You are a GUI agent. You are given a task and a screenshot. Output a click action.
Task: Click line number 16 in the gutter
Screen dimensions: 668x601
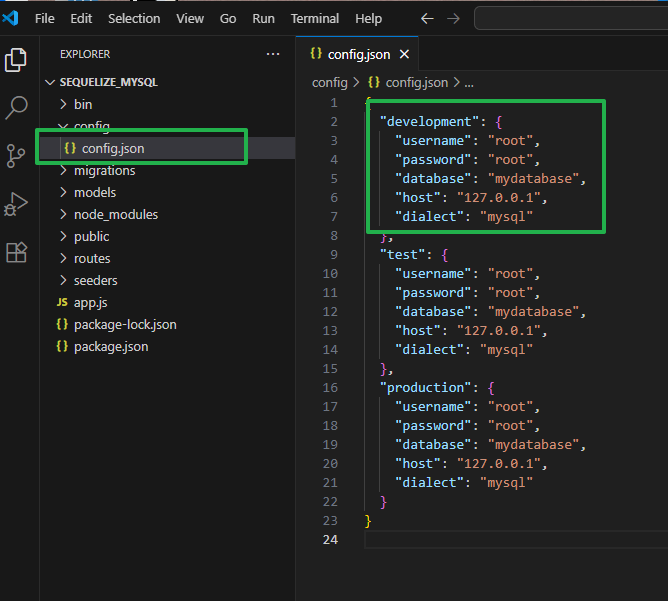point(330,388)
